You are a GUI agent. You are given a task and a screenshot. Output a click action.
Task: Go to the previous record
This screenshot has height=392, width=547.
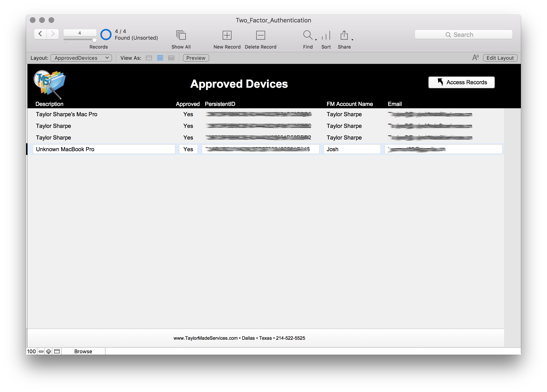click(x=40, y=34)
